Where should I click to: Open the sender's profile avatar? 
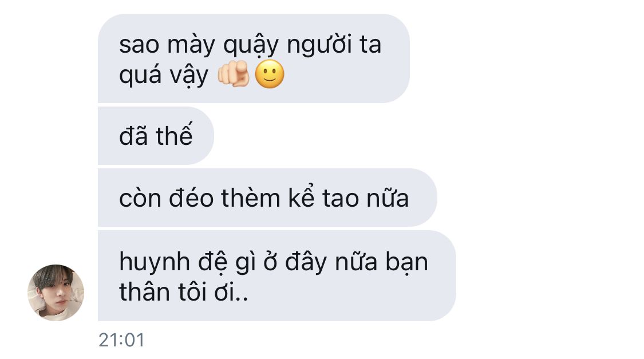point(56,293)
